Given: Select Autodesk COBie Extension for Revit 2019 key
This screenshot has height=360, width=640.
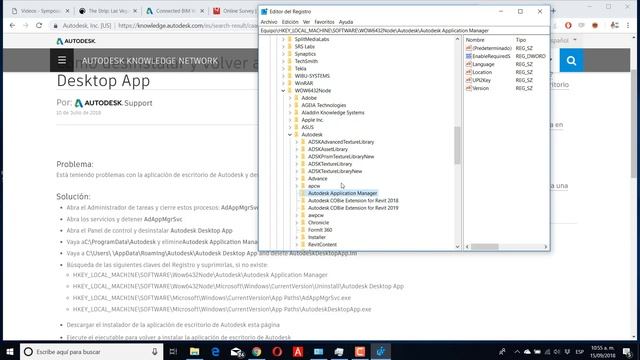Looking at the screenshot, I should click(353, 208).
